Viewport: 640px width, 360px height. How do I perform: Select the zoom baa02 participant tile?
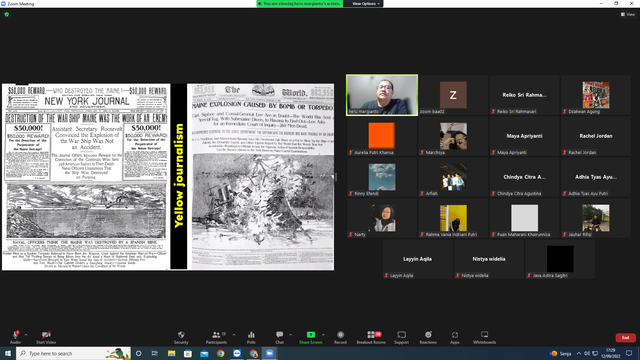pos(453,95)
